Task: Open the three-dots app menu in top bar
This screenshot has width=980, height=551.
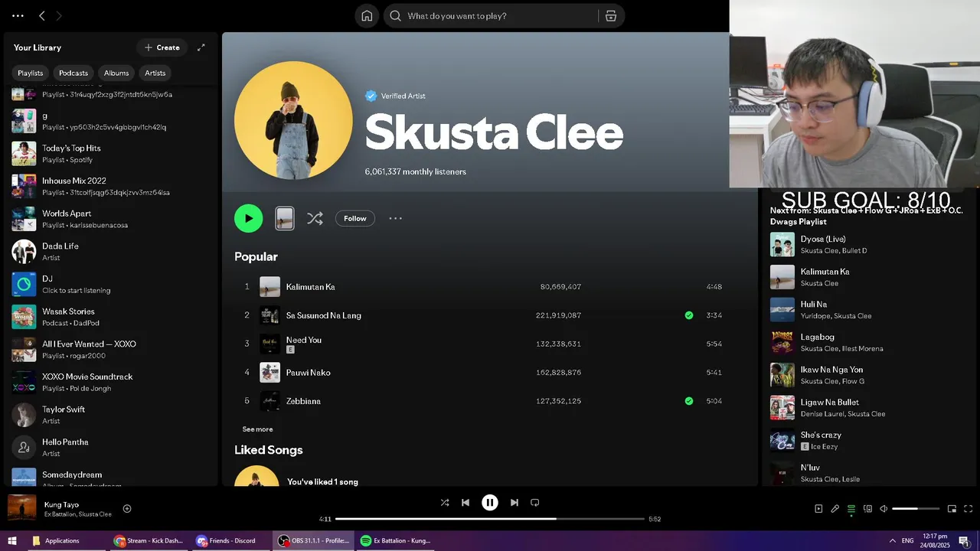Action: [18, 15]
